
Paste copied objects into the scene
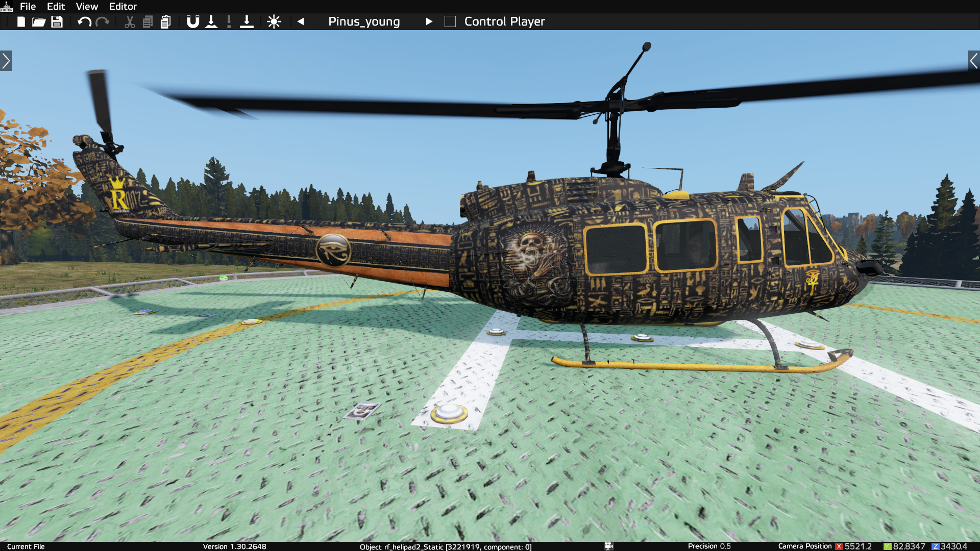(x=165, y=21)
